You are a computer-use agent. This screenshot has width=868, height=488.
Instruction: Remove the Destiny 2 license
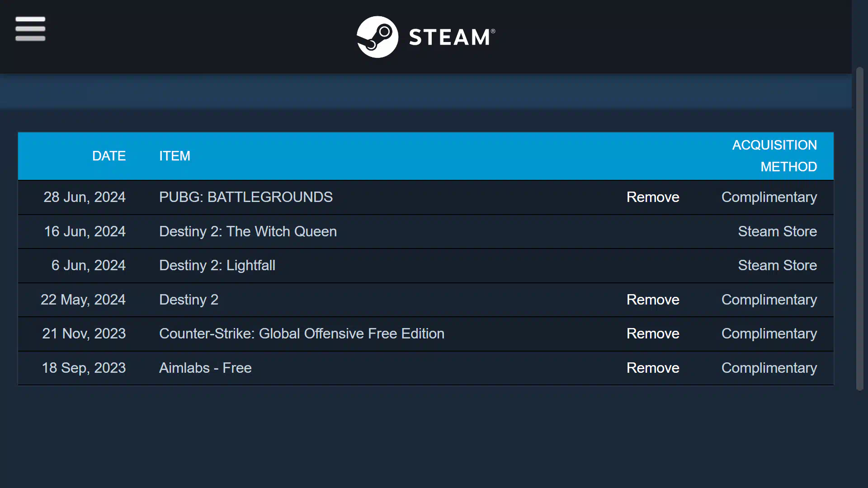pyautogui.click(x=653, y=300)
